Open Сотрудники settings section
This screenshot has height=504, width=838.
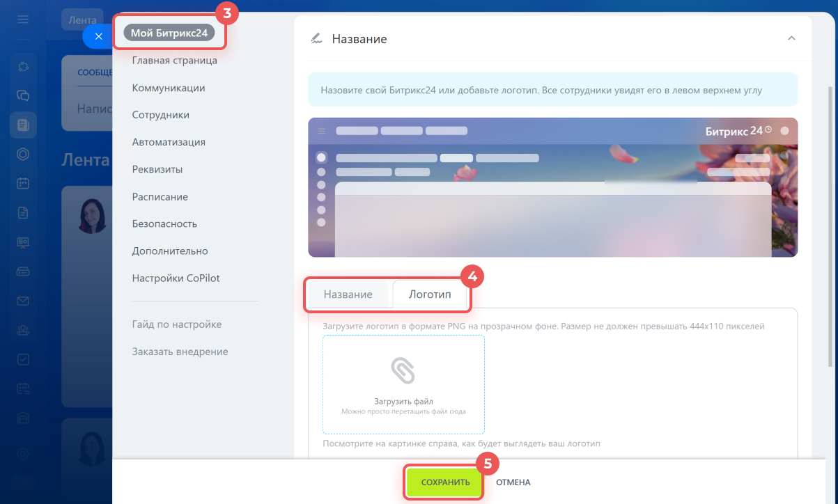pos(160,115)
